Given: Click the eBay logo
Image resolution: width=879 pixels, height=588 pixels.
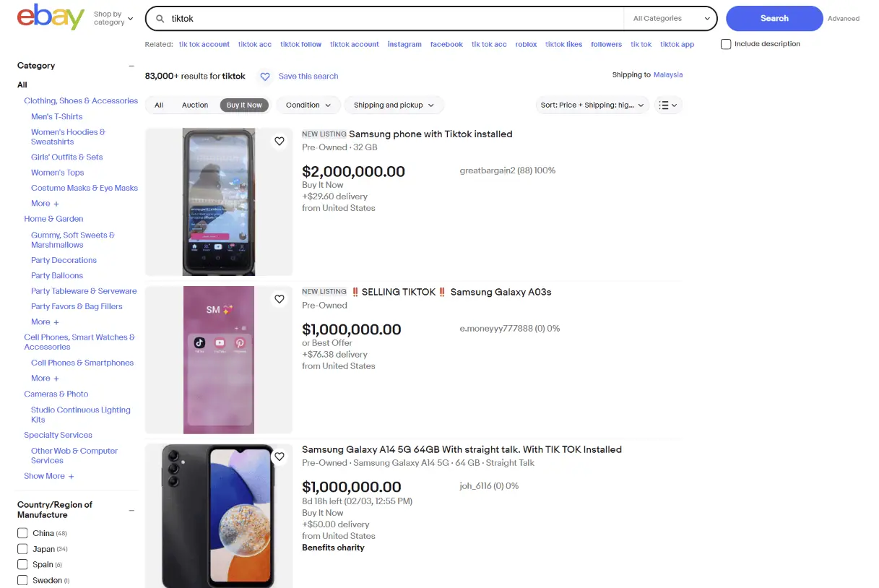Looking at the screenshot, I should click(51, 18).
